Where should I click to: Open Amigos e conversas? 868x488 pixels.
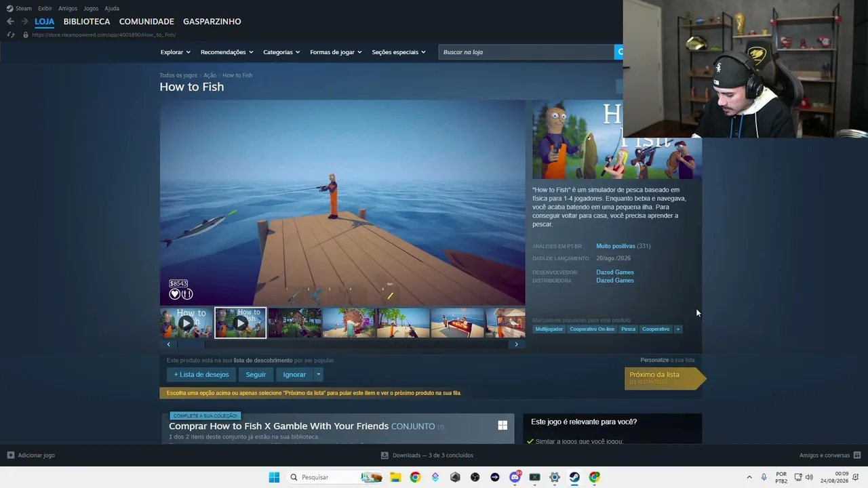click(830, 455)
